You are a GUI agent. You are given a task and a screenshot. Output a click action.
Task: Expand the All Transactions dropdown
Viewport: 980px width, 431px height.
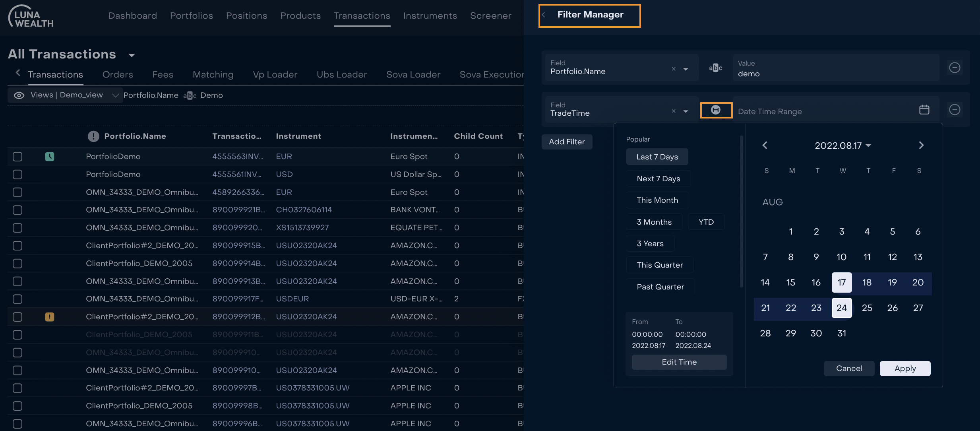point(132,55)
